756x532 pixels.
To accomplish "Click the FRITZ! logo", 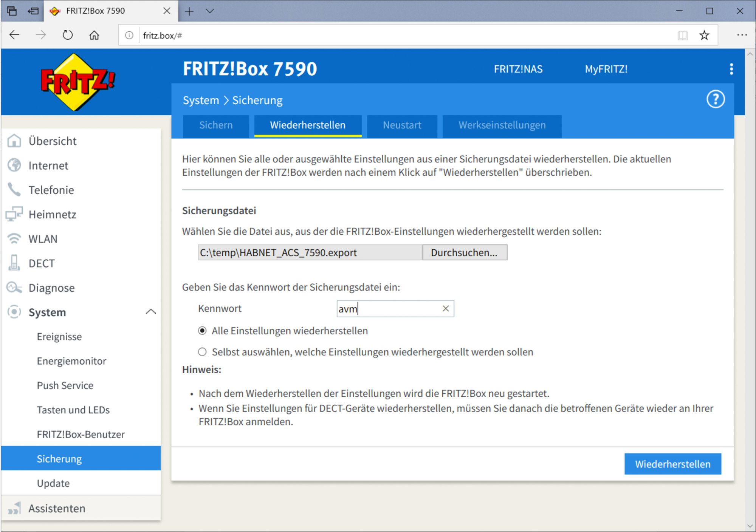I will (x=77, y=82).
